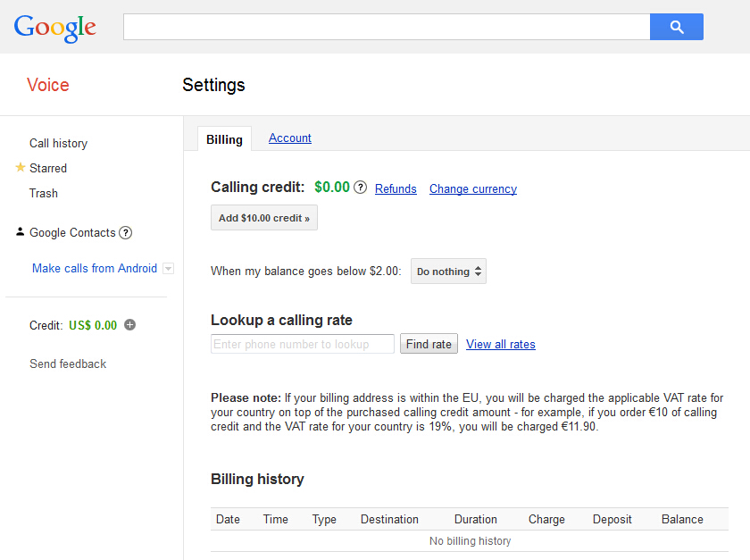Click the blue search magnifier button
The image size is (750, 560).
[677, 27]
